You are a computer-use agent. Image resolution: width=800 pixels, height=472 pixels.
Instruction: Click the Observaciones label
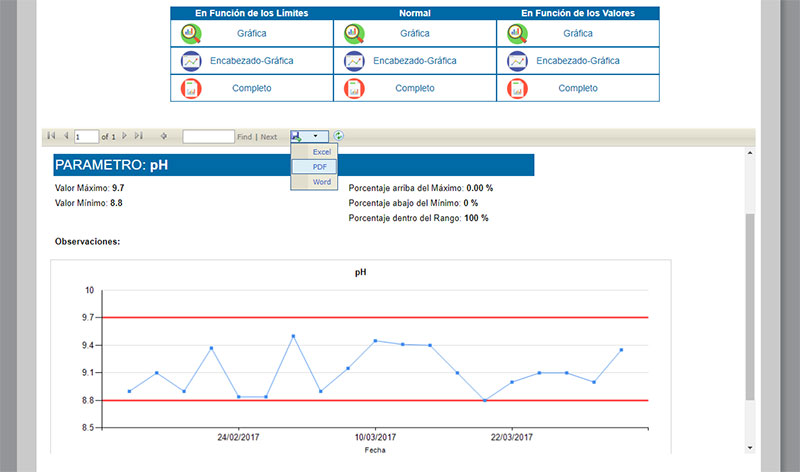[87, 241]
